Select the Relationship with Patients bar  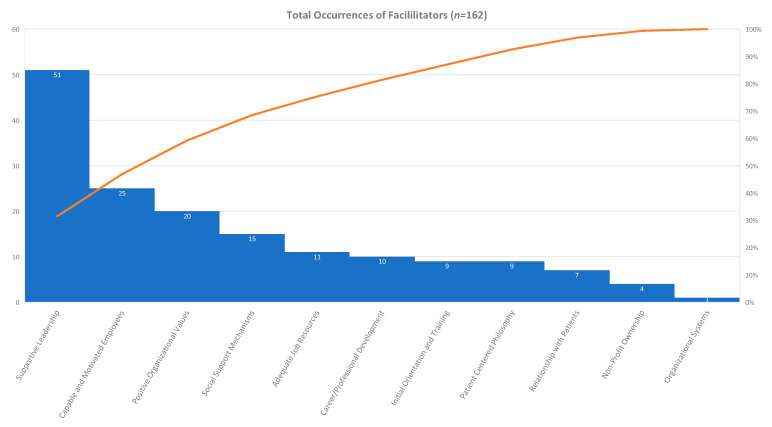(x=577, y=287)
